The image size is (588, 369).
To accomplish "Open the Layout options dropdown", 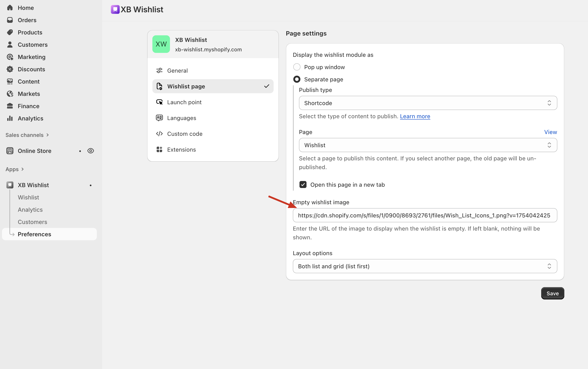I will 425,266.
